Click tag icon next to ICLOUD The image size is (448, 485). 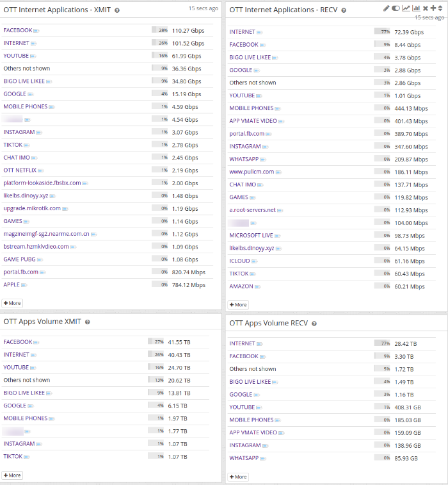[x=254, y=261]
